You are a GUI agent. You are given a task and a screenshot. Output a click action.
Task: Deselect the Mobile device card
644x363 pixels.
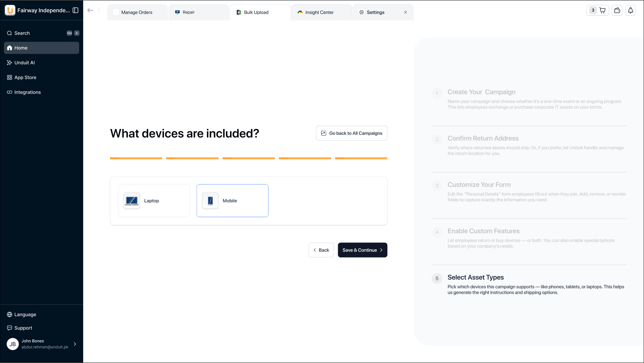[x=232, y=200]
